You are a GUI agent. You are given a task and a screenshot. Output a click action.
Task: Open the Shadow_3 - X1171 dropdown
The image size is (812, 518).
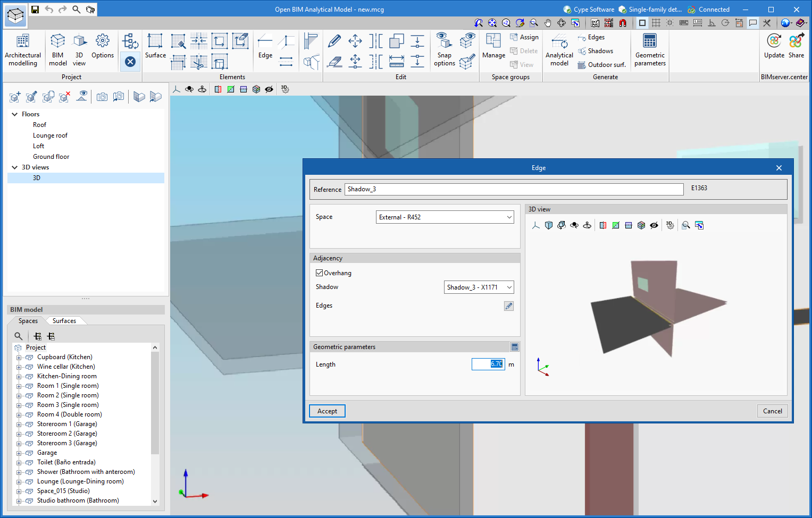(x=478, y=287)
